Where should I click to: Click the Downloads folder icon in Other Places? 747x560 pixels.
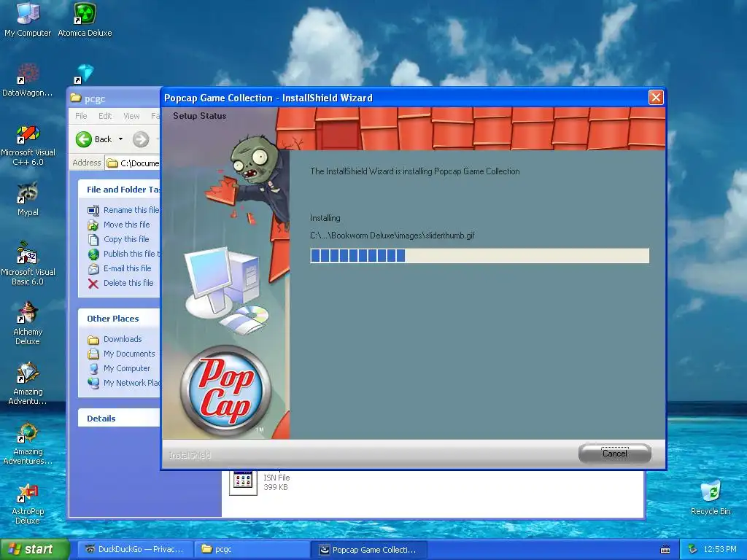(93, 340)
